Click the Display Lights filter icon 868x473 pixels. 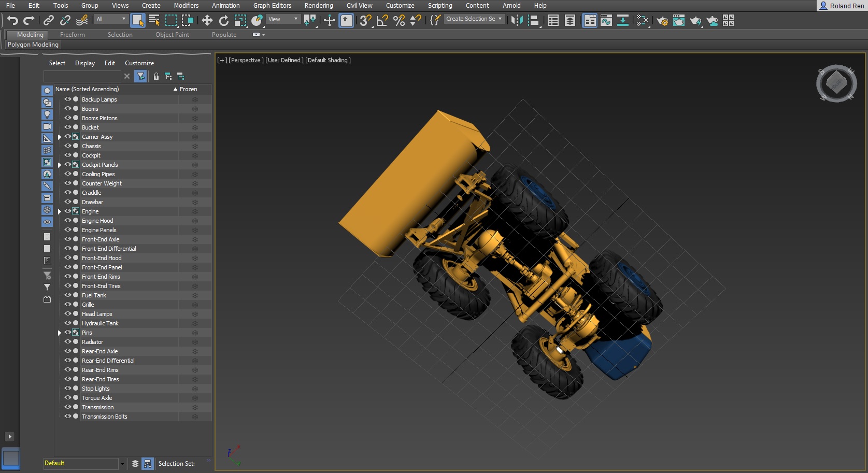[47, 114]
